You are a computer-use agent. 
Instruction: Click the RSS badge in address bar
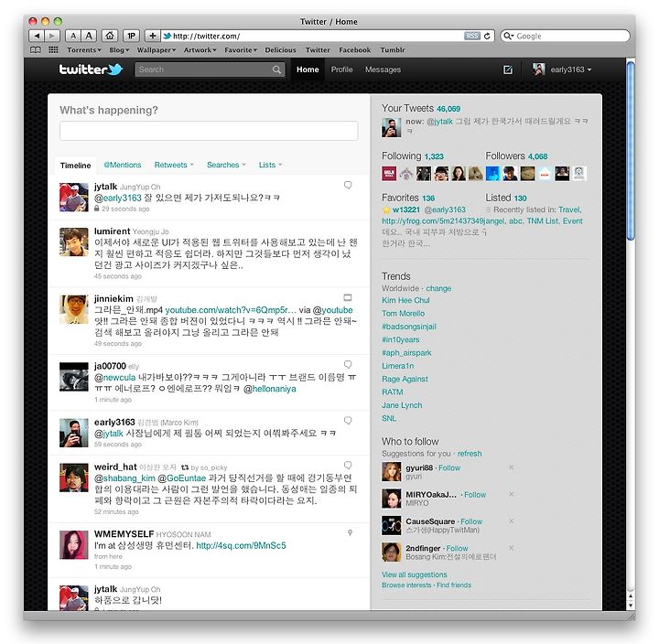pos(472,36)
